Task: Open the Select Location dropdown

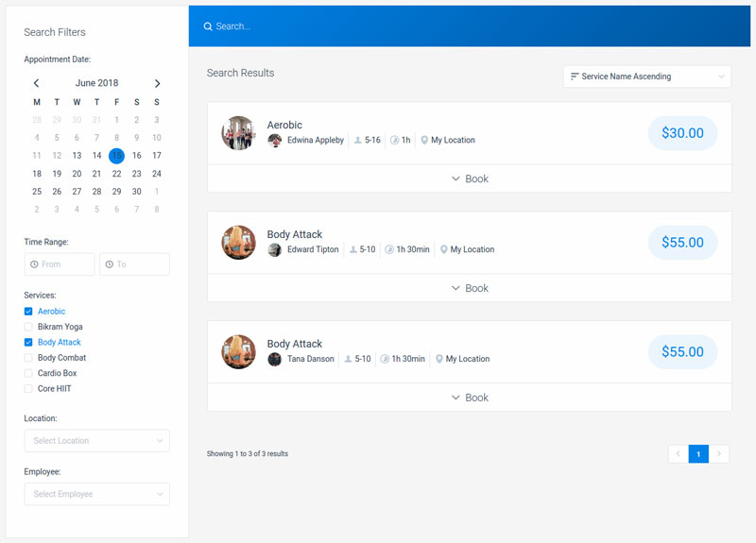Action: [x=97, y=441]
